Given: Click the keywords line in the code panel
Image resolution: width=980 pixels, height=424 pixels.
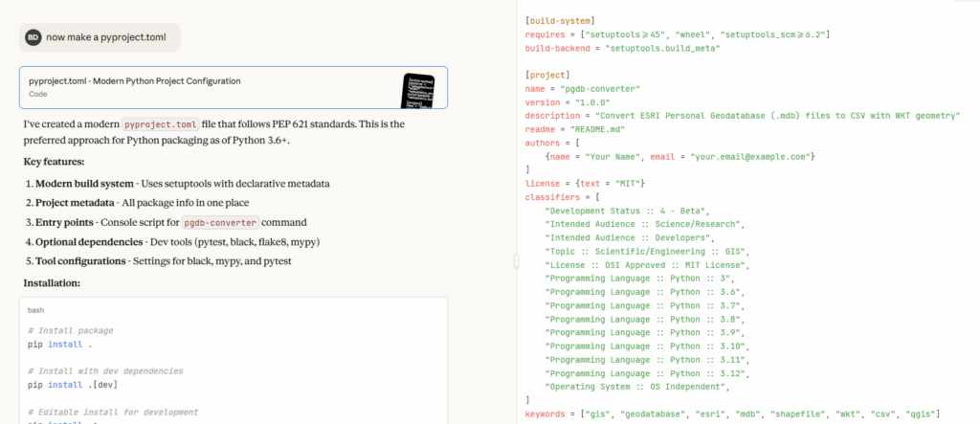Looking at the screenshot, I should tap(732, 414).
